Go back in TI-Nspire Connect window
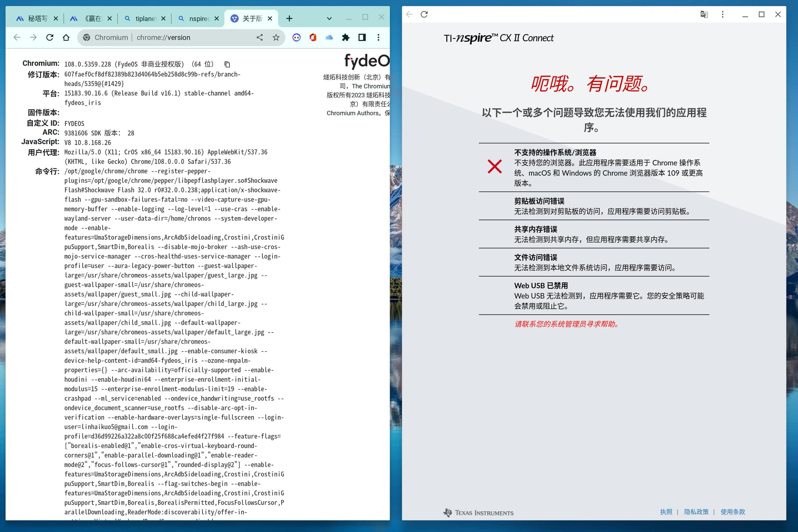 pos(409,15)
